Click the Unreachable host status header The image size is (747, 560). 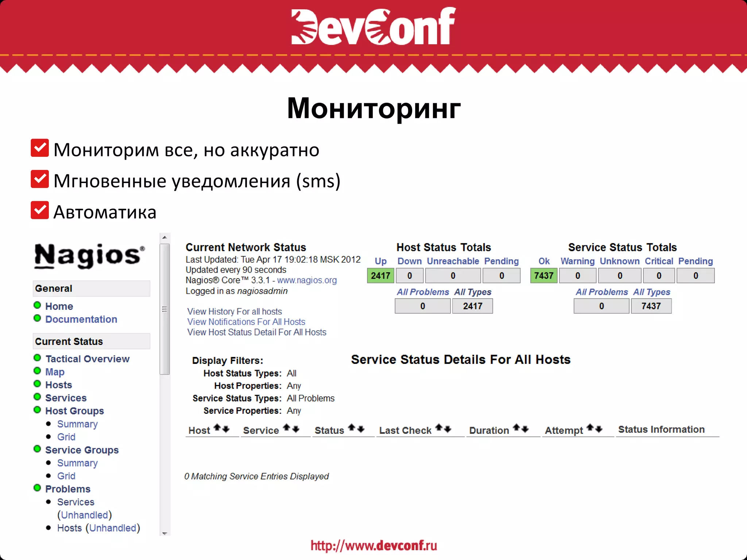pos(453,261)
